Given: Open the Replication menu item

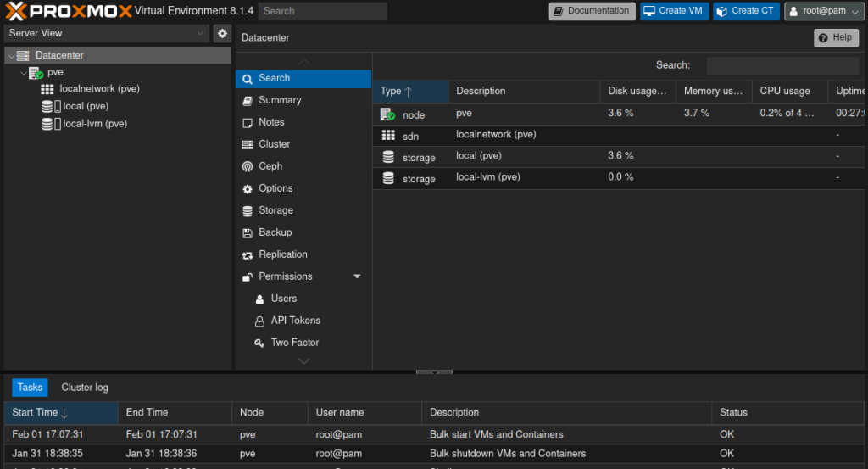Looking at the screenshot, I should click(x=303, y=254).
